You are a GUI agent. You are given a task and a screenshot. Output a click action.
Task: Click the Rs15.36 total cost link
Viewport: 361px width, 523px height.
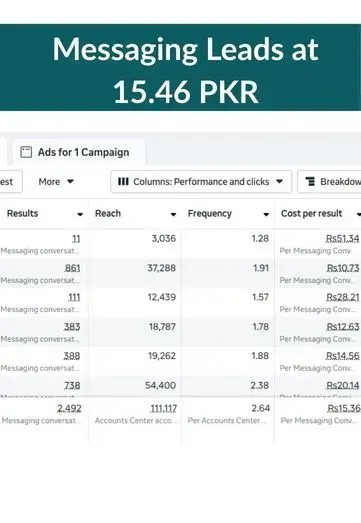click(x=344, y=408)
